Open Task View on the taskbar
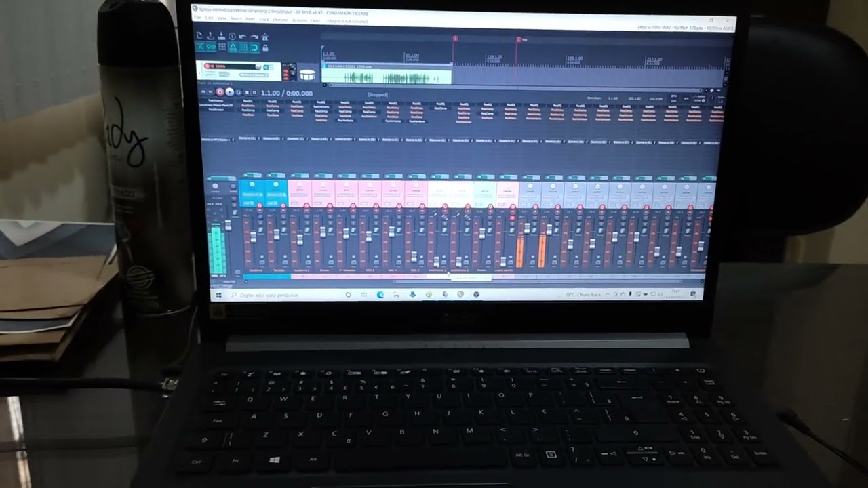 (x=363, y=295)
